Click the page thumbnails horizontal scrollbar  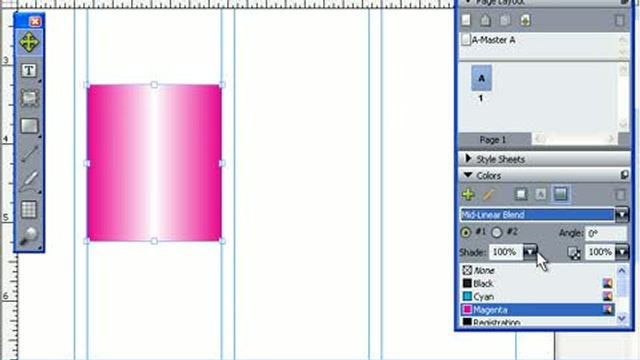[575, 140]
